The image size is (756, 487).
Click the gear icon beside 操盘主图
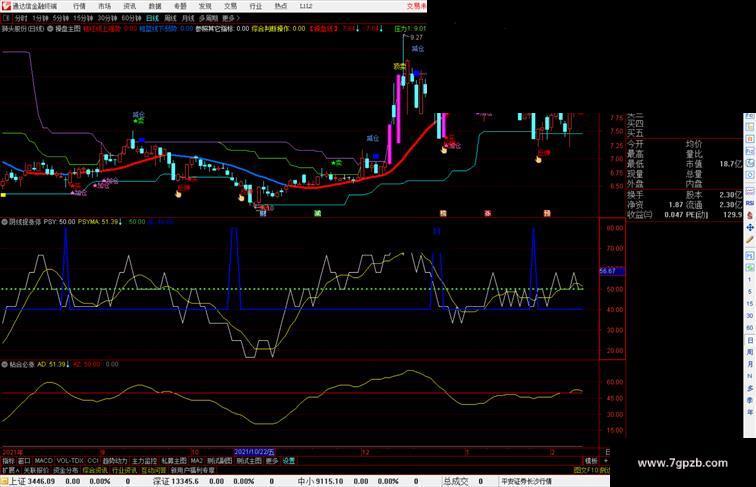50,29
